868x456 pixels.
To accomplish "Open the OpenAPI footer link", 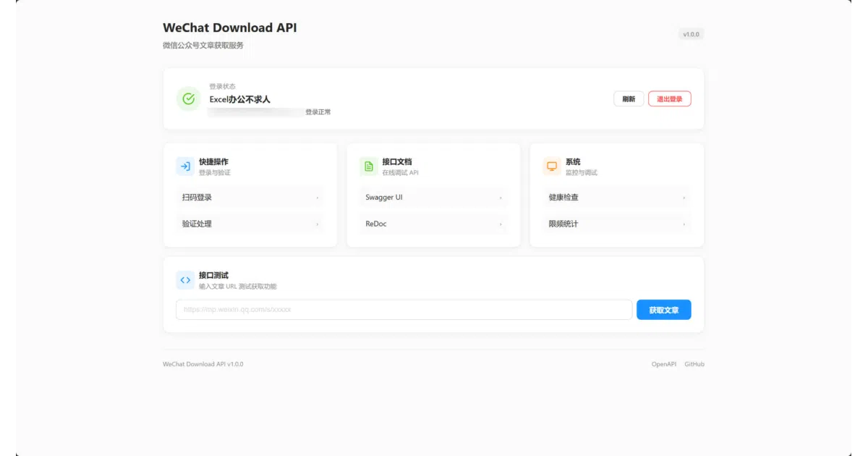I will [664, 364].
